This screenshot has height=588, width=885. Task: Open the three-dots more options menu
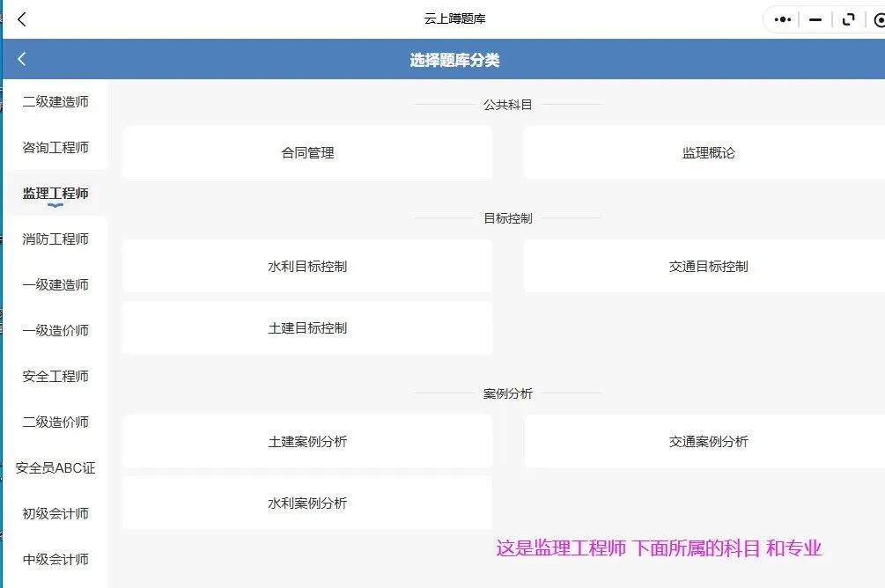pyautogui.click(x=782, y=19)
